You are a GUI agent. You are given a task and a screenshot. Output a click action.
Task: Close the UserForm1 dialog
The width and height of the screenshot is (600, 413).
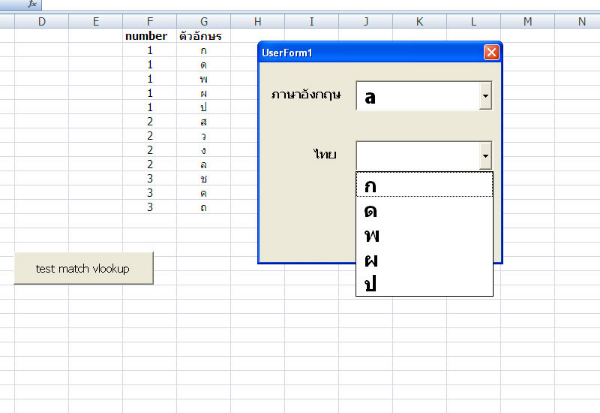pyautogui.click(x=490, y=52)
